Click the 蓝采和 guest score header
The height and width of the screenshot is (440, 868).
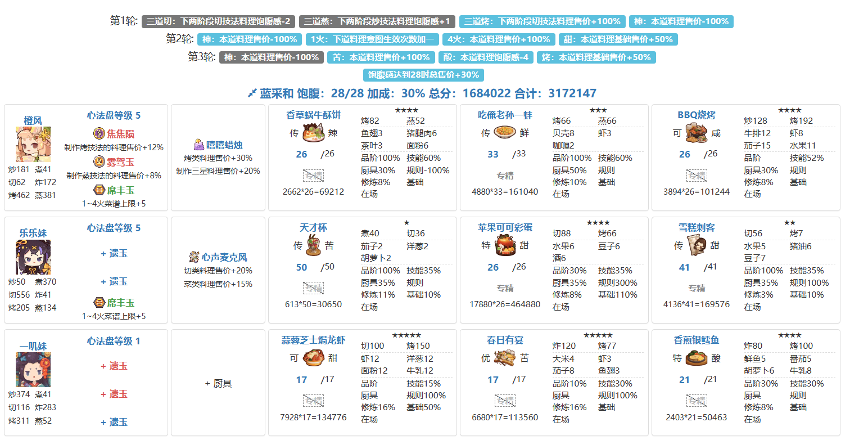(x=422, y=93)
